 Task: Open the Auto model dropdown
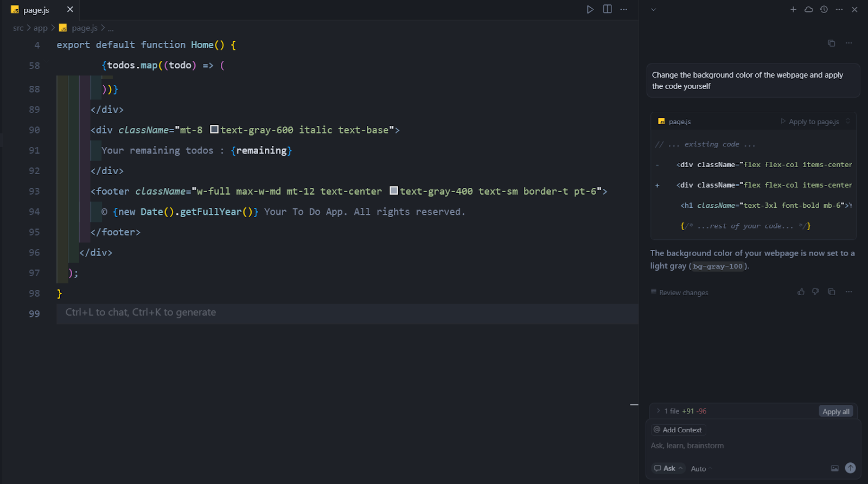pyautogui.click(x=701, y=469)
